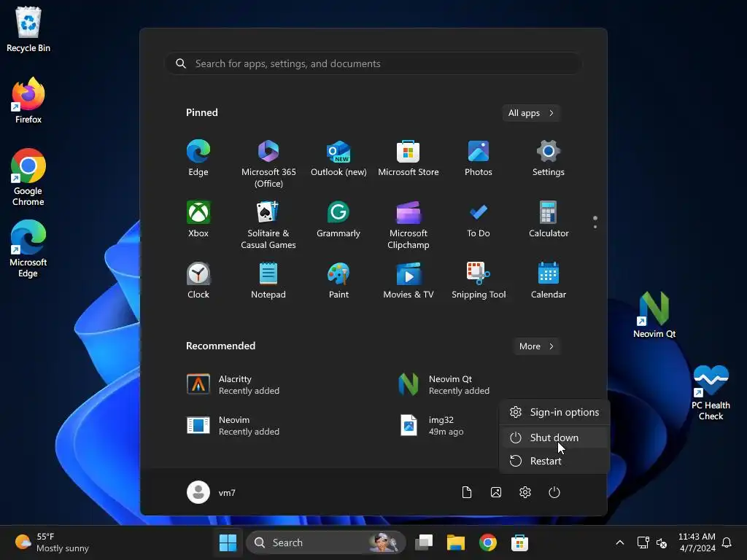Select Firefox desktop shortcut

(28, 101)
